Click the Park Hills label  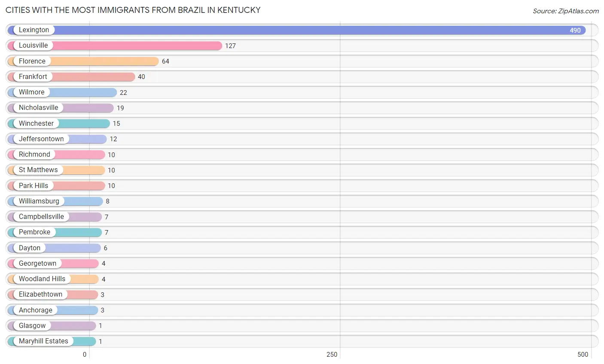pos(34,185)
